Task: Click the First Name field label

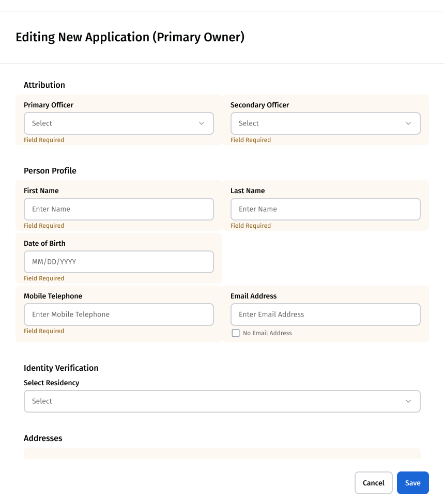Action: pos(41,191)
